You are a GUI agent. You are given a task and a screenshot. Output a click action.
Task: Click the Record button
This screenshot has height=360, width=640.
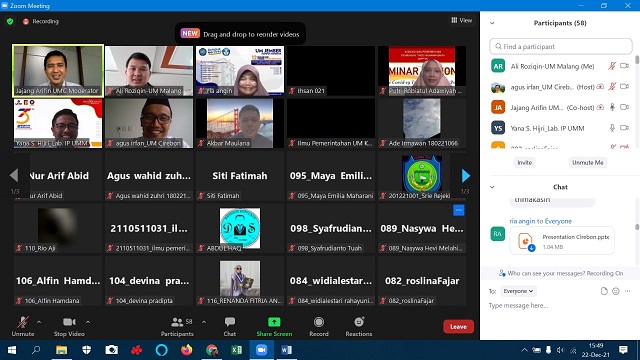(319, 326)
